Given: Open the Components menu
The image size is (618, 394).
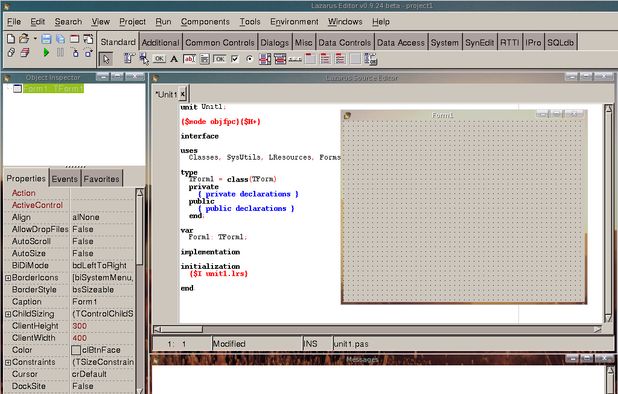Looking at the screenshot, I should click(205, 22).
